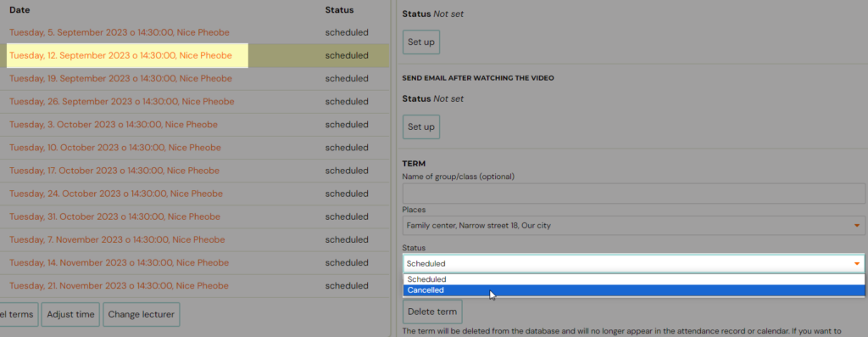The height and width of the screenshot is (337, 868).
Task: Click scheduled status of 10. October row
Action: coord(347,148)
